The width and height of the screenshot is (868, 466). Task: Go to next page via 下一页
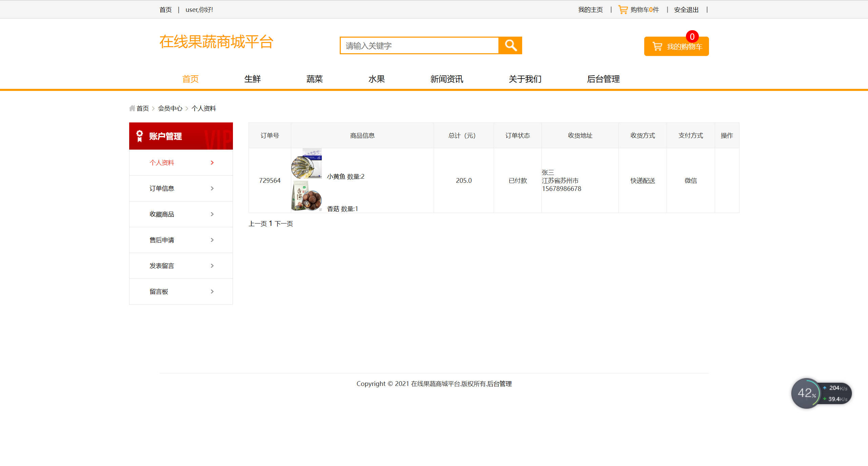(284, 224)
